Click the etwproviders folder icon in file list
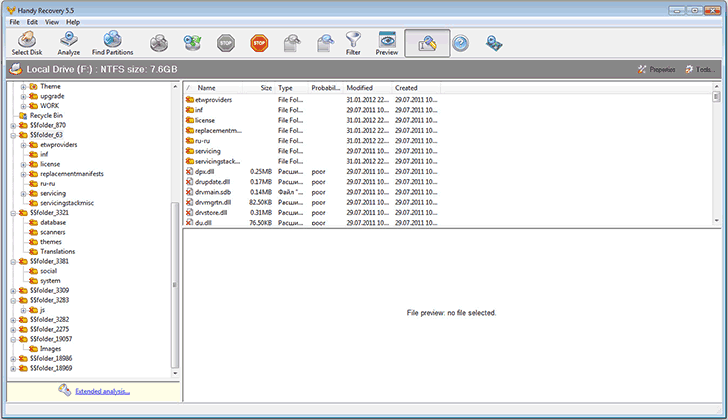Viewport: 728px width, 420px height. [189, 99]
